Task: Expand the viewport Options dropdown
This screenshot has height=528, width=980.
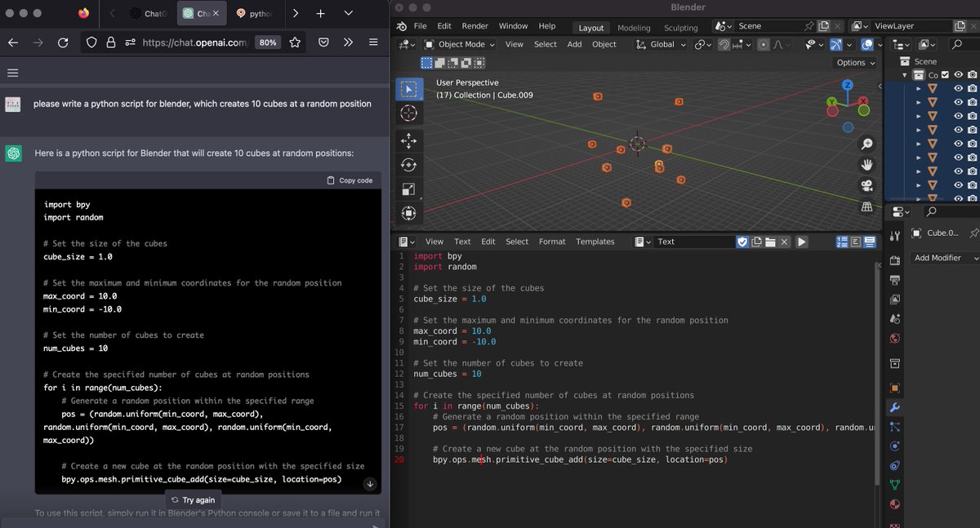Action: [x=855, y=62]
